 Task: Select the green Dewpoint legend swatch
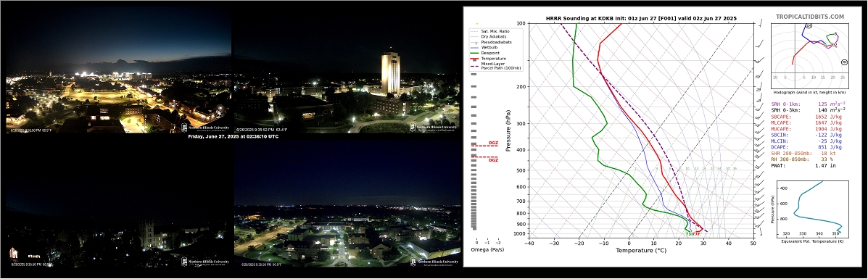[x=474, y=53]
